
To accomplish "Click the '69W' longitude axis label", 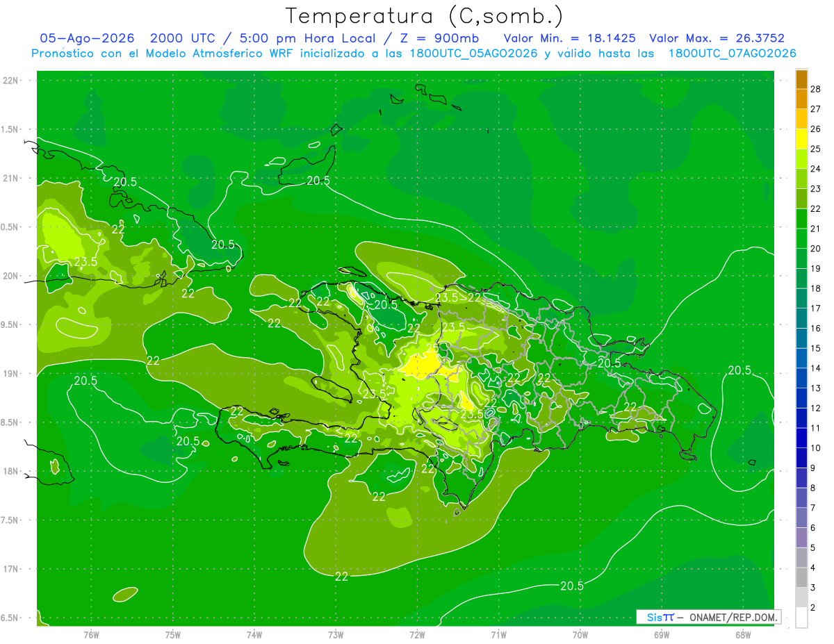I will point(662,635).
